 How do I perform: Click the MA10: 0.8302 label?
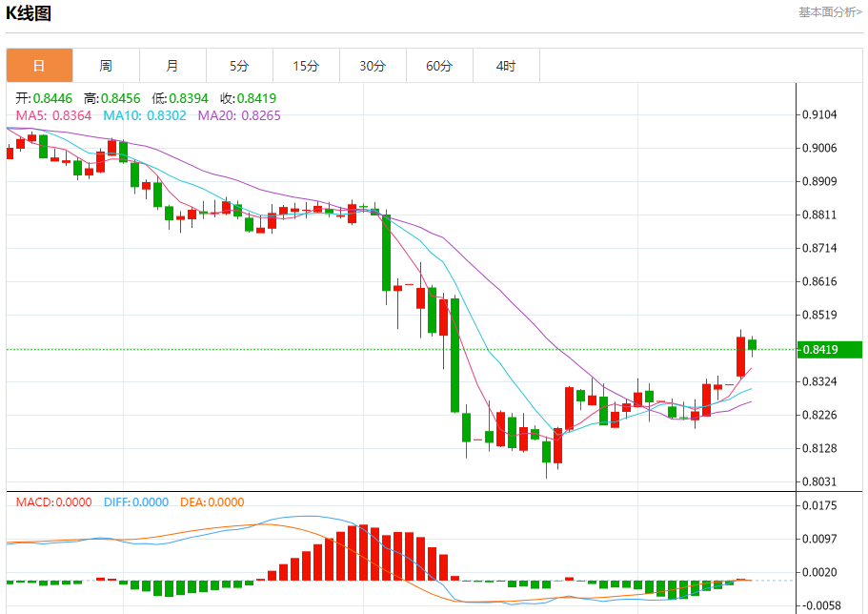145,115
